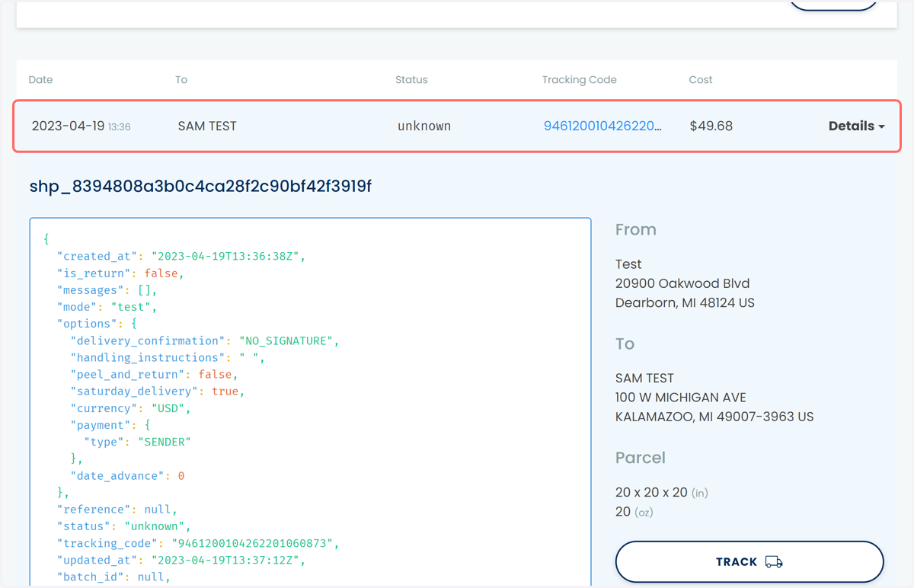Click the Status column header

[x=411, y=80]
